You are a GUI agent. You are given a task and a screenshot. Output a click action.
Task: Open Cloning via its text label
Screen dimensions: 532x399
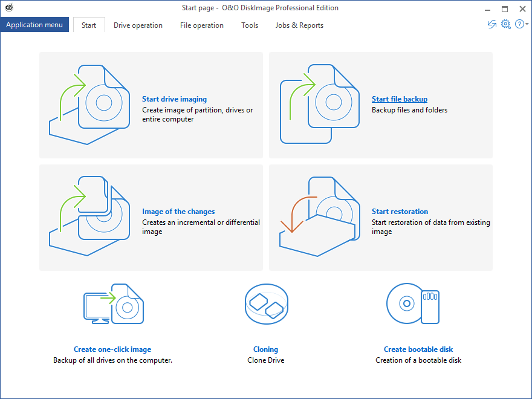[x=265, y=349]
